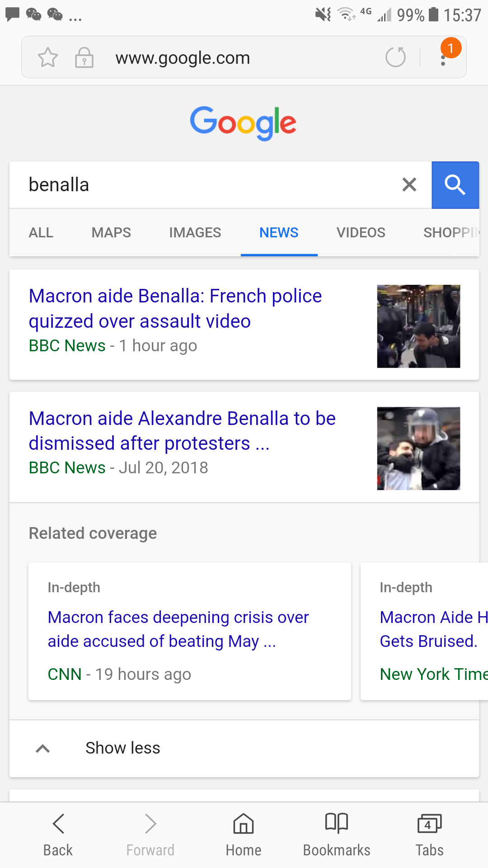
Task: Switch to the Images tab
Action: pos(195,233)
